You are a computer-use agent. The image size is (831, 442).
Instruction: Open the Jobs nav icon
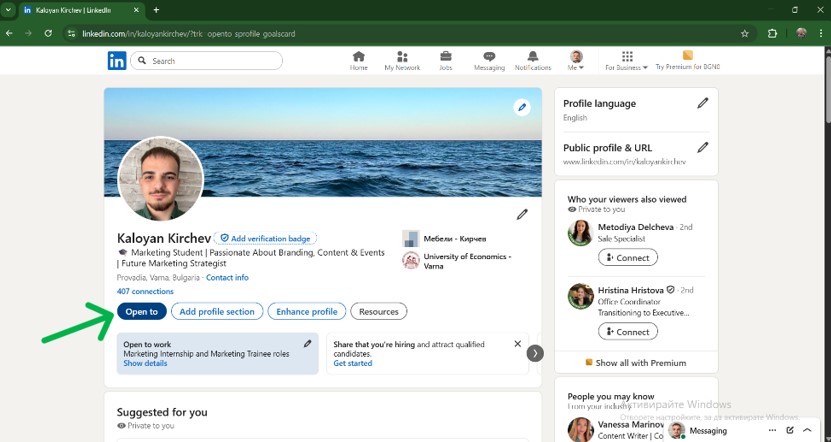click(446, 61)
